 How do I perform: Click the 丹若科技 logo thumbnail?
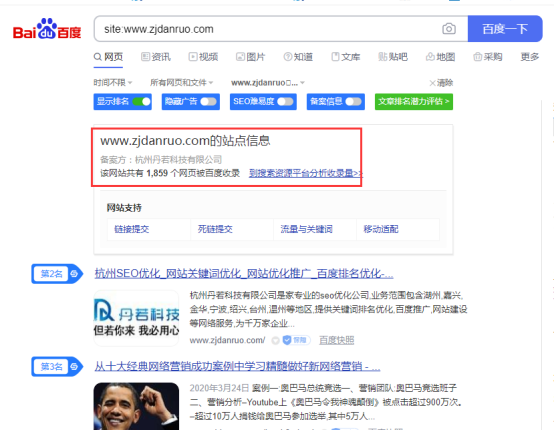pos(136,318)
